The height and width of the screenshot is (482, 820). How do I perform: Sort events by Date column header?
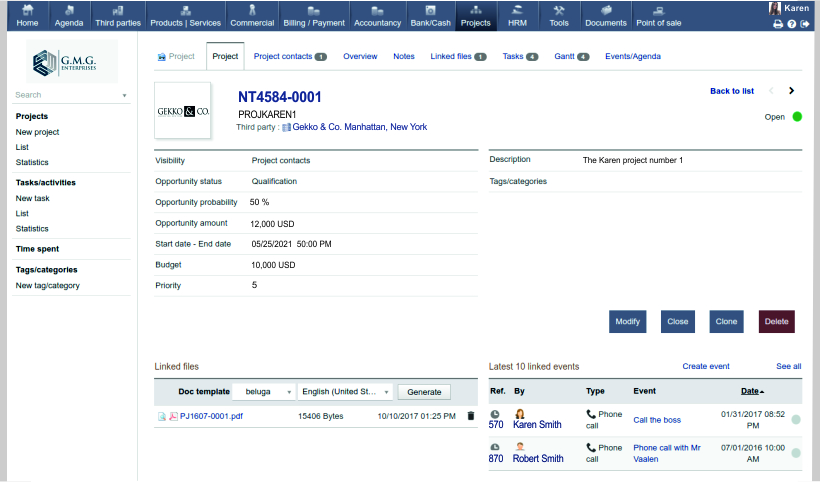[x=752, y=391]
